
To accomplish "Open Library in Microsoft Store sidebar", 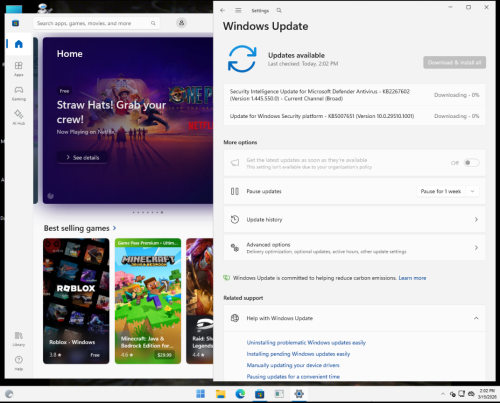I will tap(19, 339).
